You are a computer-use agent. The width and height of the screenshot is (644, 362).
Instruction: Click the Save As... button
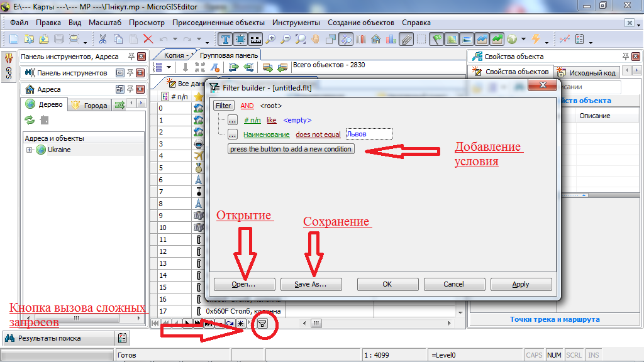(x=311, y=284)
